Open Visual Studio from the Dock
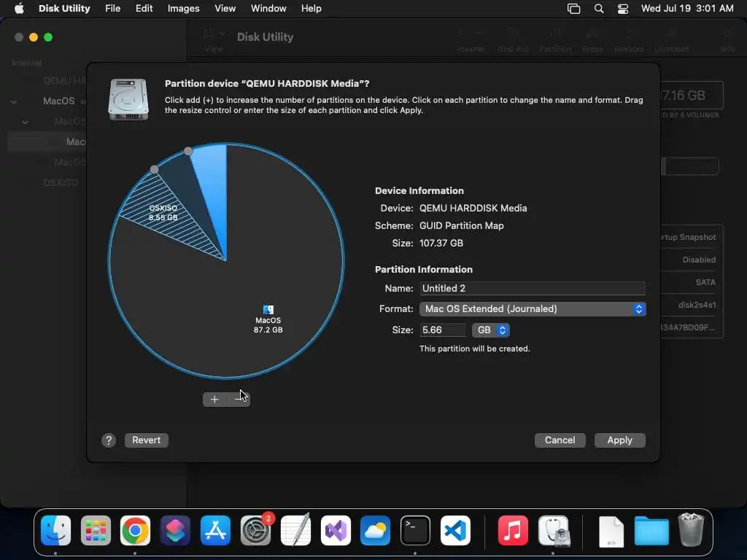This screenshot has width=747, height=560. [x=336, y=531]
